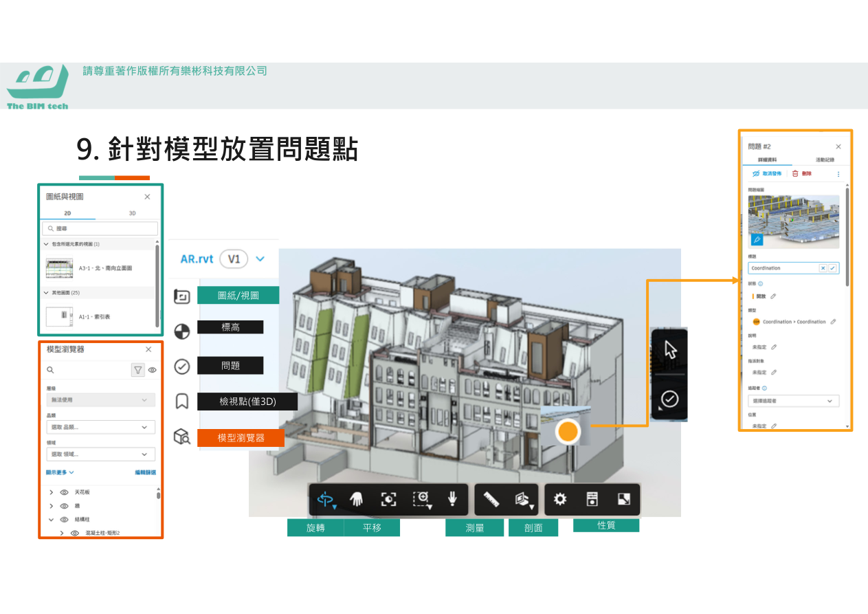Edit the Coordination type with its pencil
Image resolution: width=868 pixels, height=614 pixels.
click(833, 321)
